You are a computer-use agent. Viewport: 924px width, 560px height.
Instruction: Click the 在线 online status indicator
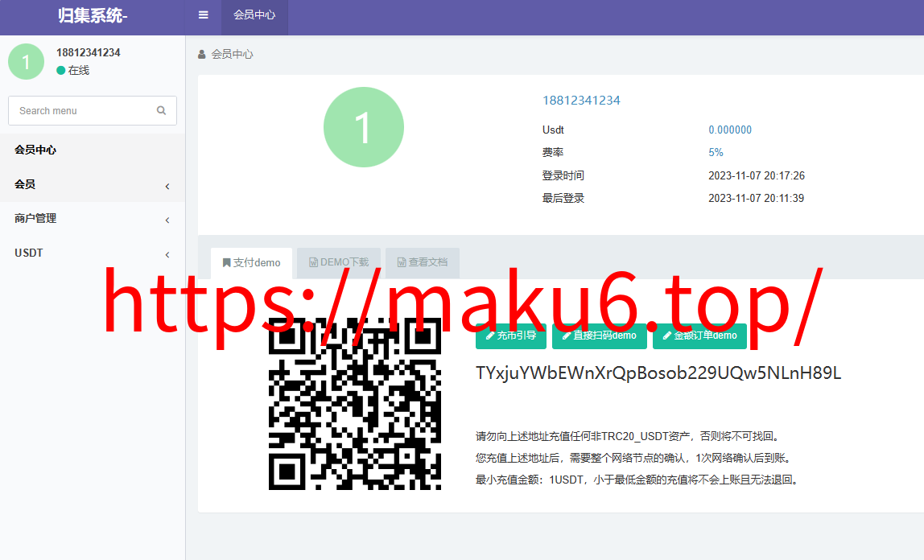tap(73, 70)
